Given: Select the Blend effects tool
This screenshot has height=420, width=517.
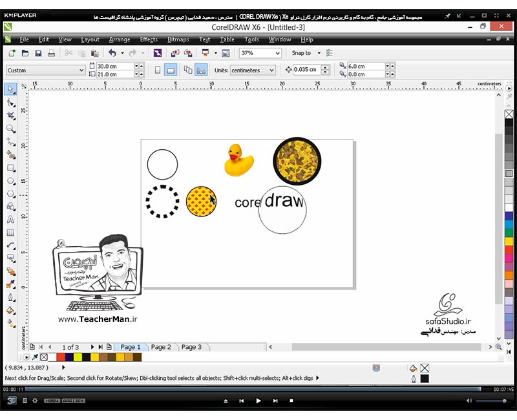Looking at the screenshot, I should click(x=11, y=271).
